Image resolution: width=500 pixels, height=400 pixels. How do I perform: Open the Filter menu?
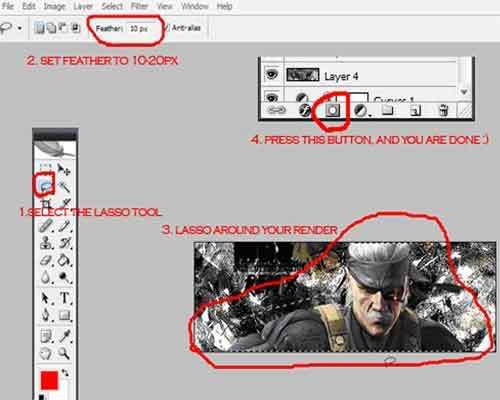coord(139,6)
